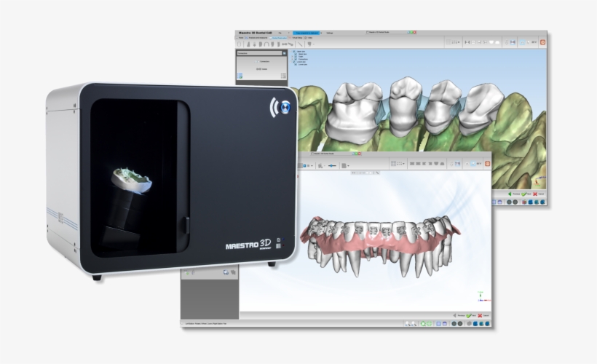Image resolution: width=597 pixels, height=364 pixels.
Task: Click Previous in the front orthodontic window
Action: [458, 316]
